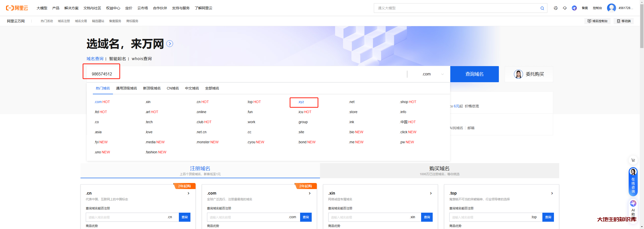Choose the .com HOT suffix
Image resolution: width=644 pixels, height=229 pixels.
pyautogui.click(x=102, y=102)
